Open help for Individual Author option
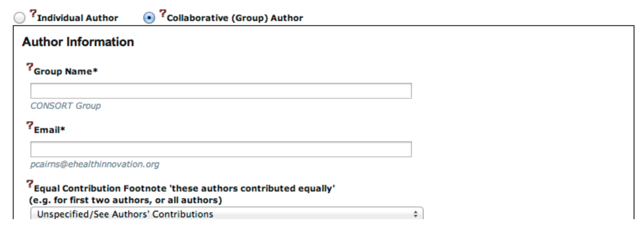644x239 pixels. click(x=33, y=14)
